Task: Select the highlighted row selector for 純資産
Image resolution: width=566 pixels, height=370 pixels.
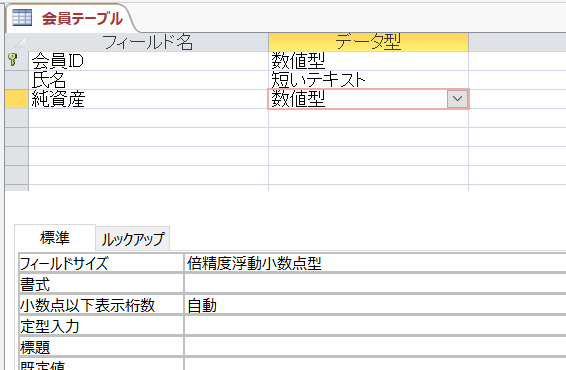Action: pyautogui.click(x=17, y=99)
